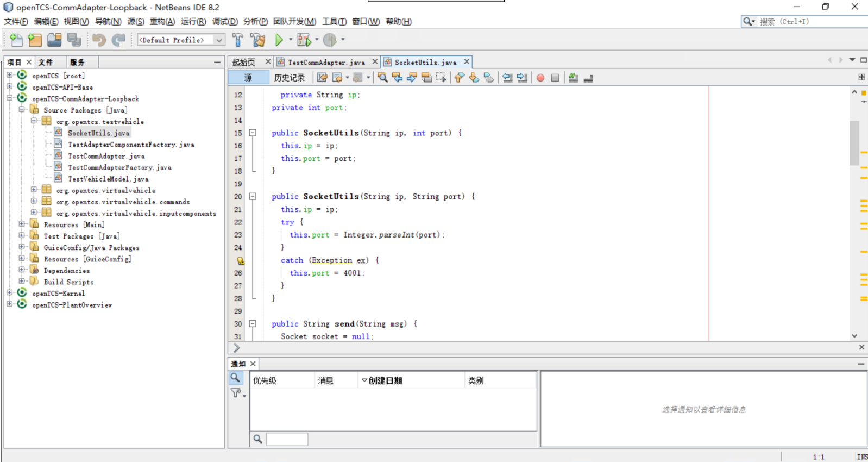This screenshot has width=868, height=462.
Task: Open the Run Project dropdown arrow
Action: [x=291, y=40]
